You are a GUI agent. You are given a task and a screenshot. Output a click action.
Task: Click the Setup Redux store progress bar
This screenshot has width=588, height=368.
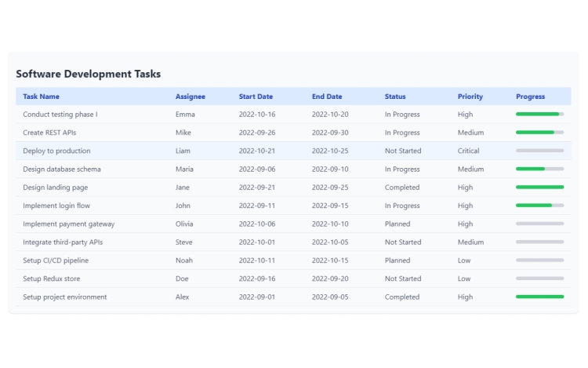click(539, 279)
